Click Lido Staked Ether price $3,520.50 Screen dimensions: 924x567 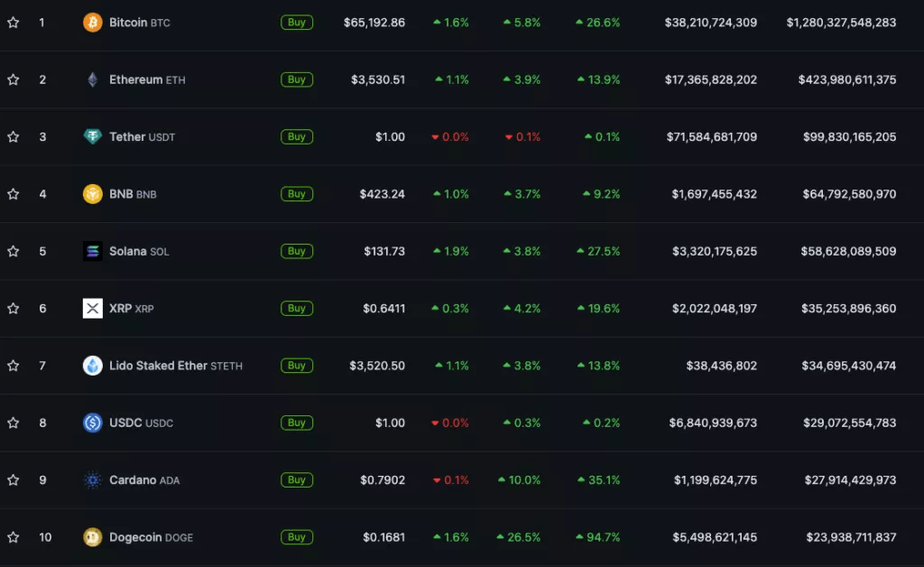377,366
